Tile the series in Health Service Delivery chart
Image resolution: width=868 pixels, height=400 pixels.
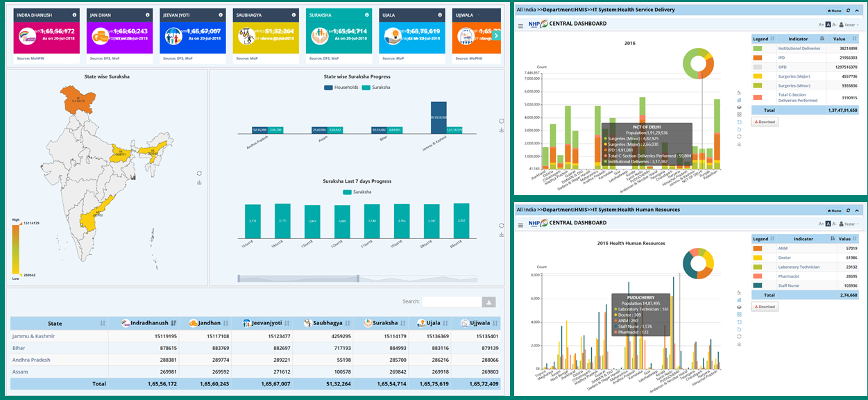739,115
